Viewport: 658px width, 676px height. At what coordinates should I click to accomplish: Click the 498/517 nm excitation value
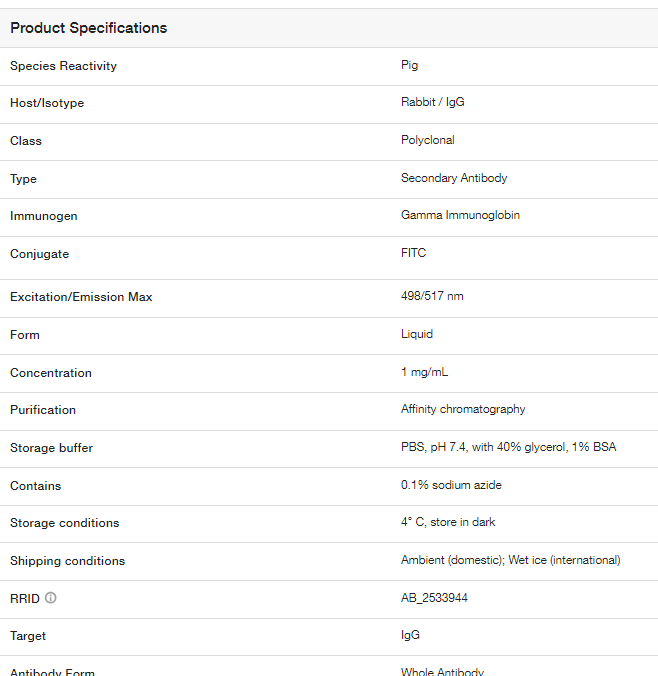pos(432,296)
